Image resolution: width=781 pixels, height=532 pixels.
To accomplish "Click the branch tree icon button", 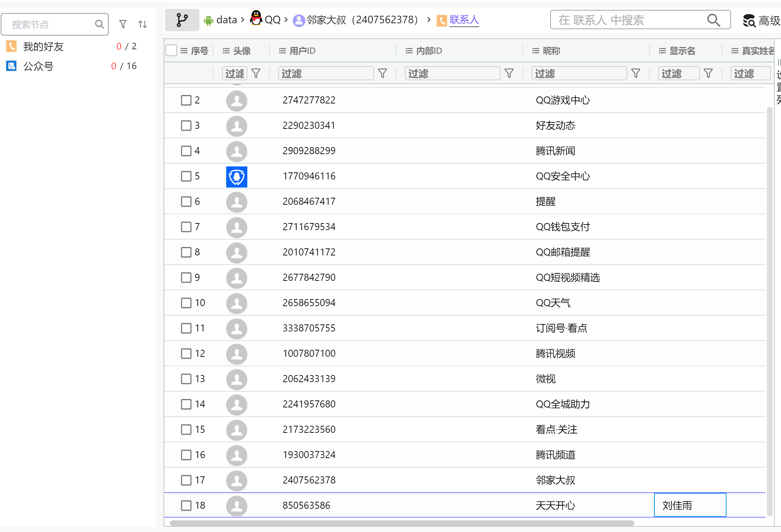I will [182, 20].
